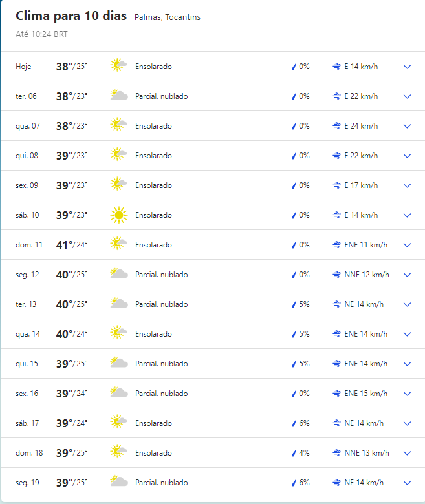Expand the Hoje forecast details chevron
425x504 pixels.
[x=408, y=67]
